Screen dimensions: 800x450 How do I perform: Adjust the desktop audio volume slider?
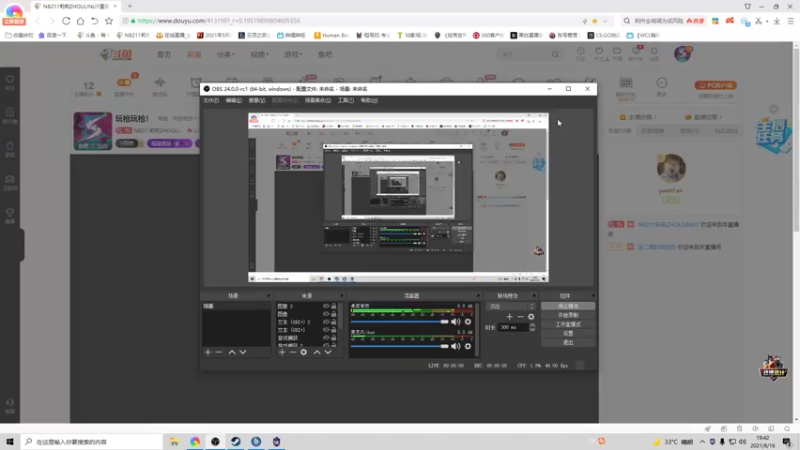coord(399,321)
